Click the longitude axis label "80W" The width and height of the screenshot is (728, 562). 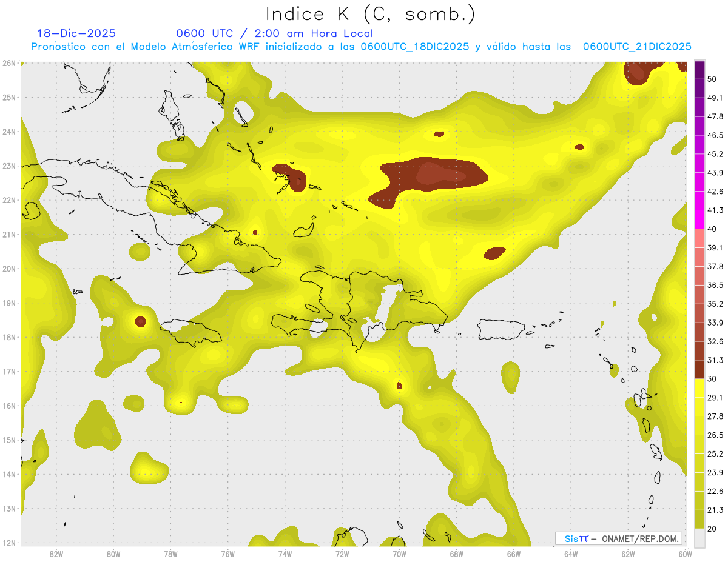click(113, 554)
